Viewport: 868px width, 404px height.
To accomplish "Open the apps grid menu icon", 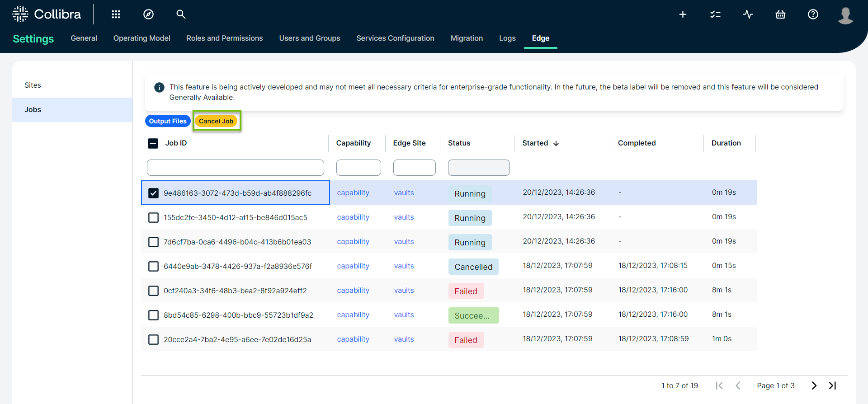I will [116, 14].
